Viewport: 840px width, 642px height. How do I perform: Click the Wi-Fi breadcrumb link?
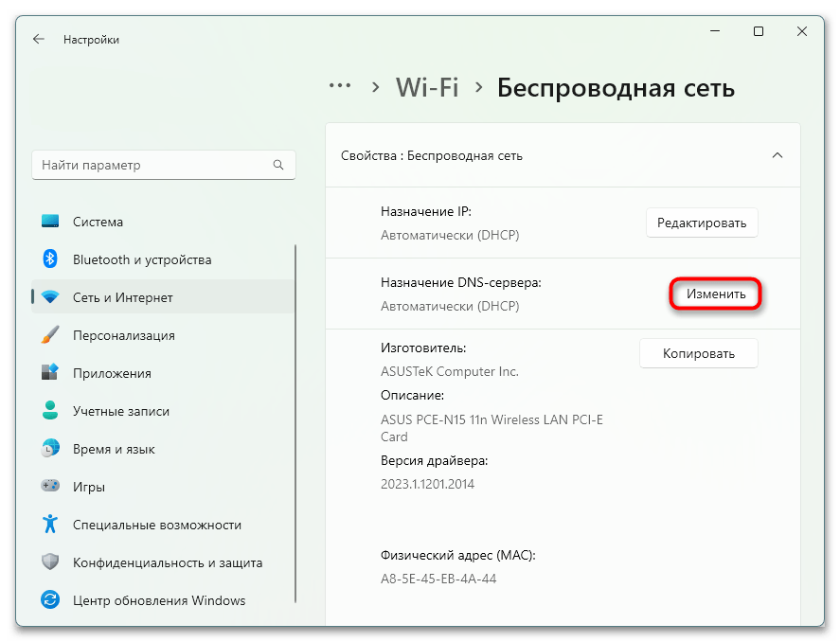(427, 87)
